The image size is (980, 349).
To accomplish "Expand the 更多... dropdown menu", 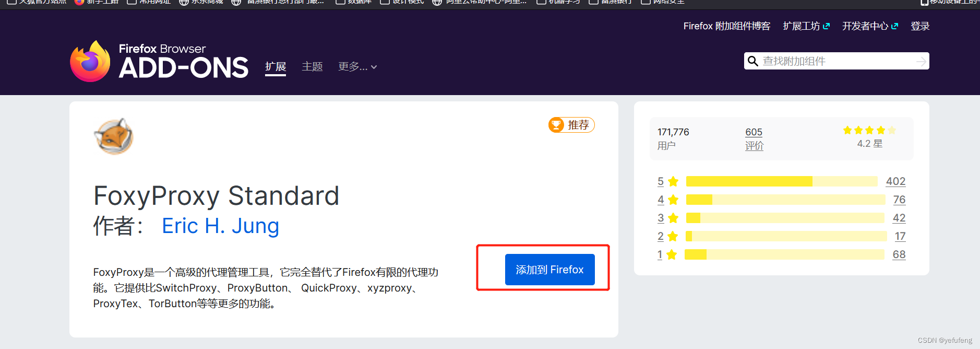I will [x=357, y=66].
